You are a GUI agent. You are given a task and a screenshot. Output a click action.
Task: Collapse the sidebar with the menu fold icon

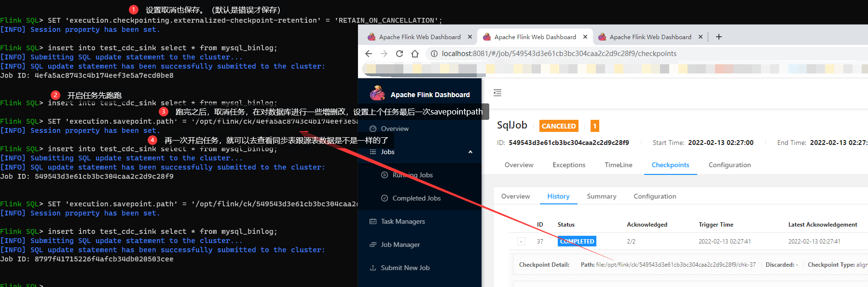pos(497,93)
